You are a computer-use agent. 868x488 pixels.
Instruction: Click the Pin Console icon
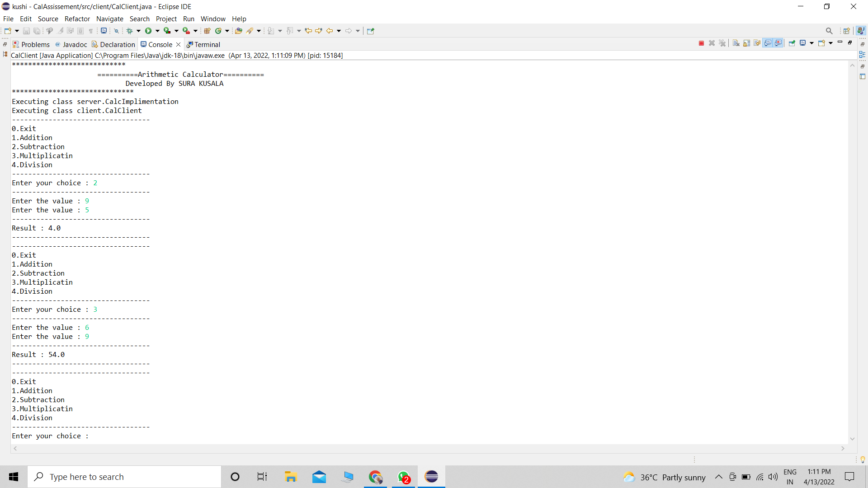tap(792, 43)
